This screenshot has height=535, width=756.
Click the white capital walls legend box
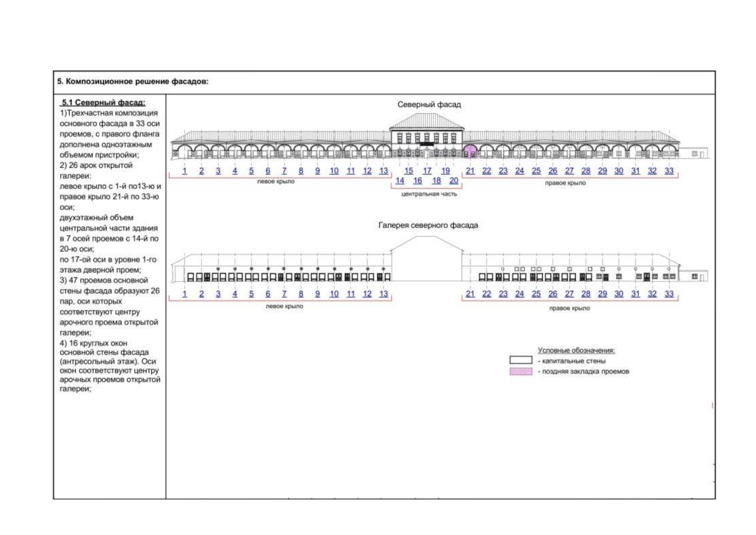click(x=521, y=360)
